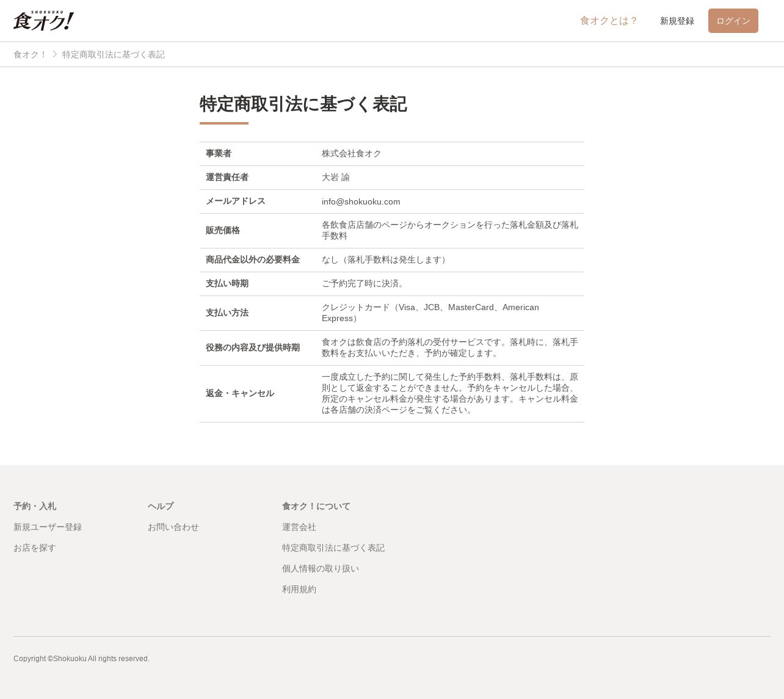784x699 pixels.
Task: Go to 新規登録 in header
Action: point(677,21)
